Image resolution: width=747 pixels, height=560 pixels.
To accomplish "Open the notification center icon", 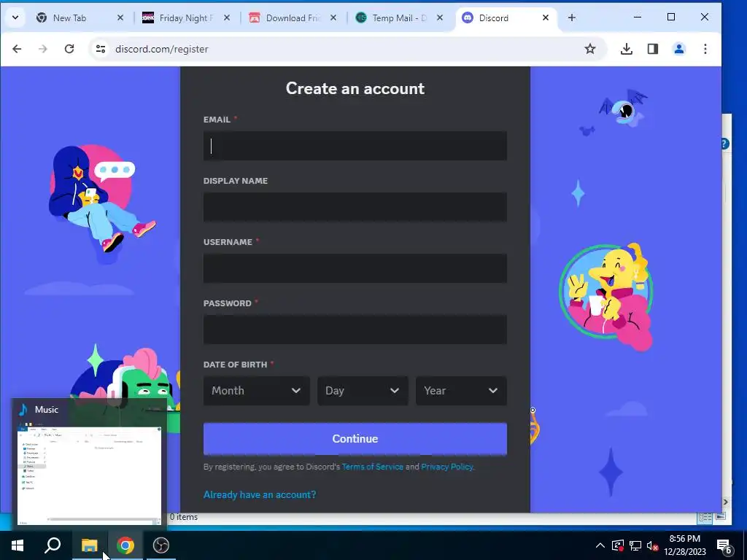I will (724, 545).
